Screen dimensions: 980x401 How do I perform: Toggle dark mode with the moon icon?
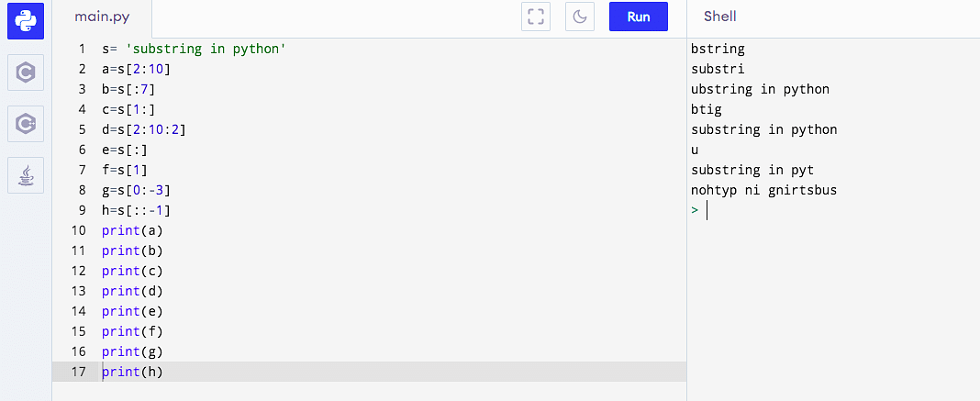(581, 17)
